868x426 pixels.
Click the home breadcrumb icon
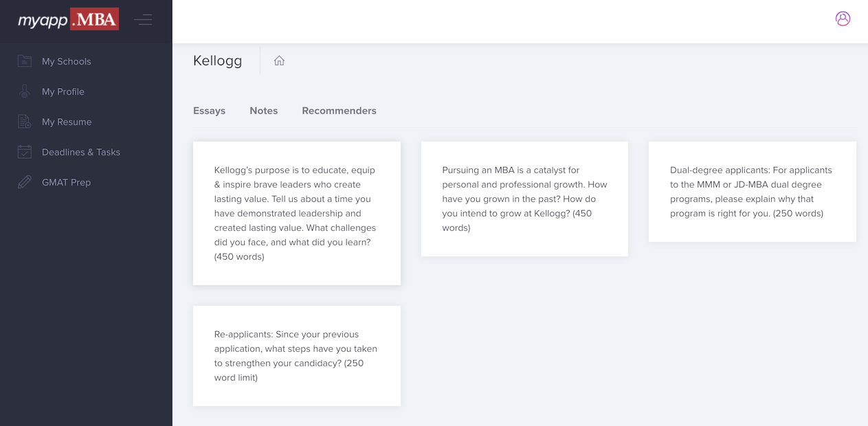279,60
